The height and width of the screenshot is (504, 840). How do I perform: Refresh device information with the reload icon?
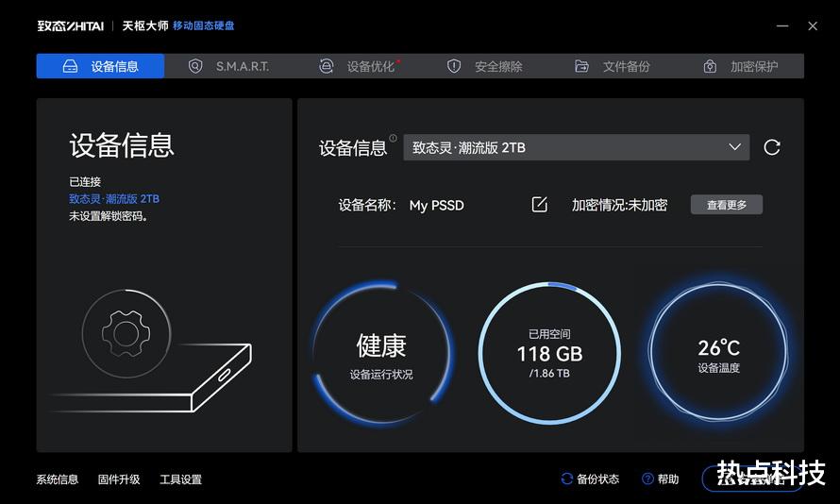pyautogui.click(x=771, y=147)
